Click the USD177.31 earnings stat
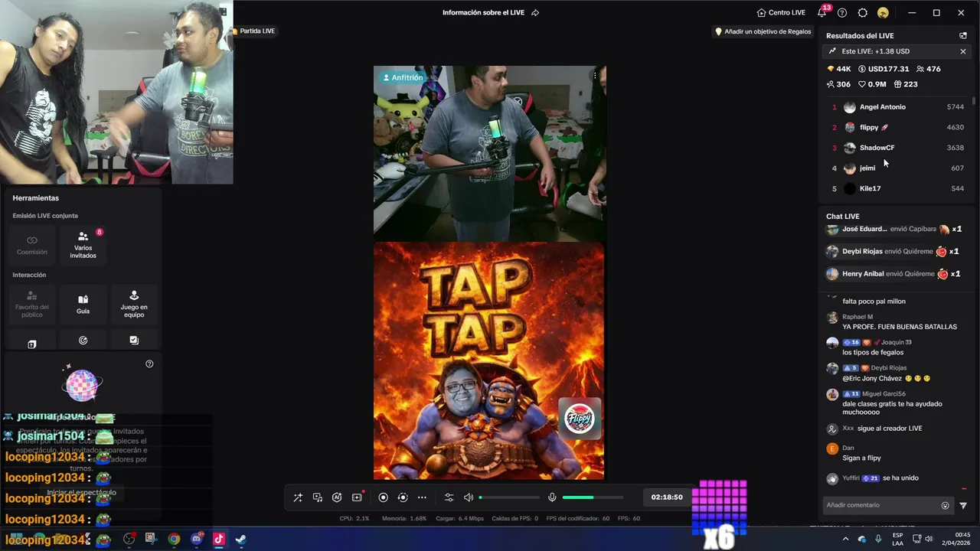 tap(884, 69)
